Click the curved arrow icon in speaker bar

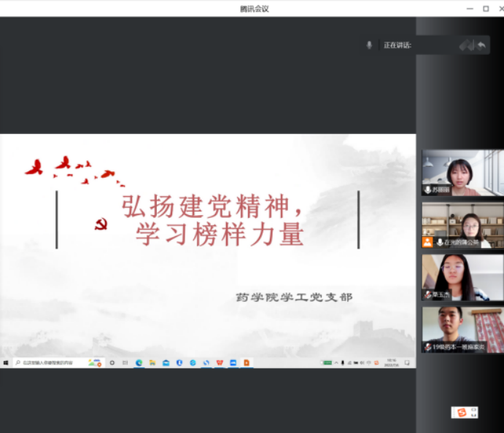tap(481, 45)
